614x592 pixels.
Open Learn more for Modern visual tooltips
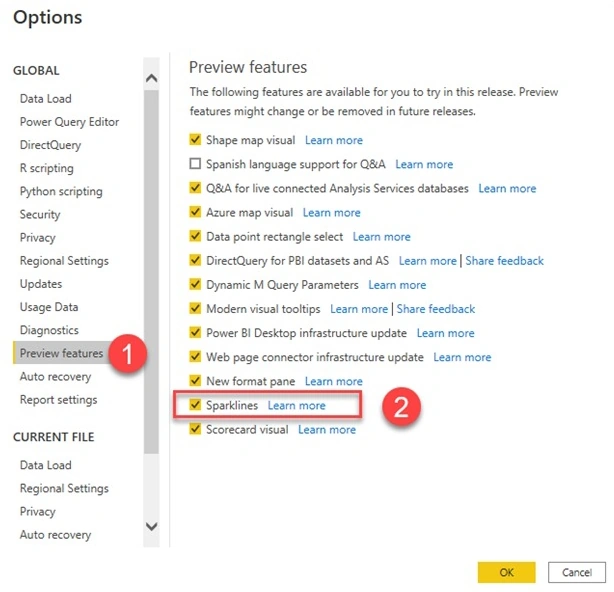click(x=359, y=309)
